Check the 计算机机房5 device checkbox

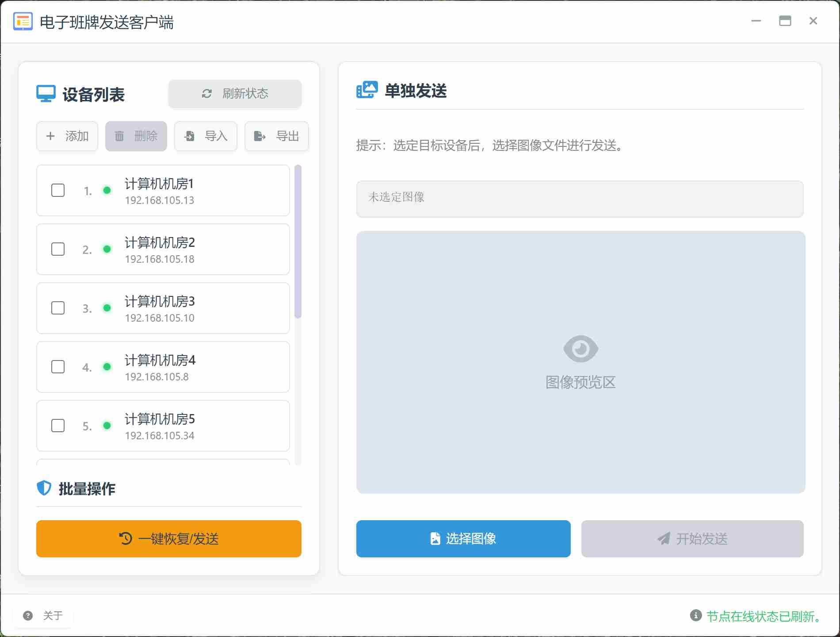pos(57,426)
